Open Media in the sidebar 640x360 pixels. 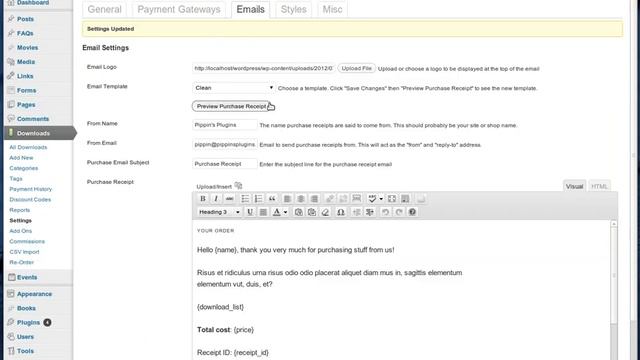[26, 62]
